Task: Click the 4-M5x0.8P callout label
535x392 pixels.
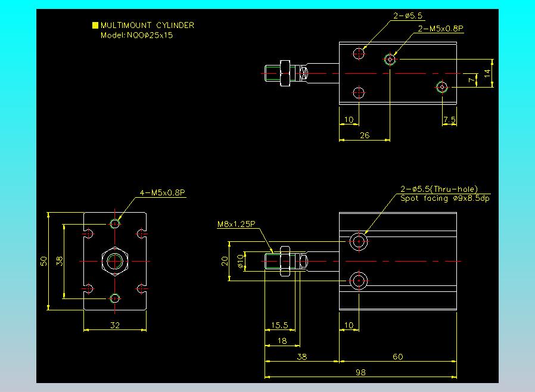Action: [x=163, y=193]
